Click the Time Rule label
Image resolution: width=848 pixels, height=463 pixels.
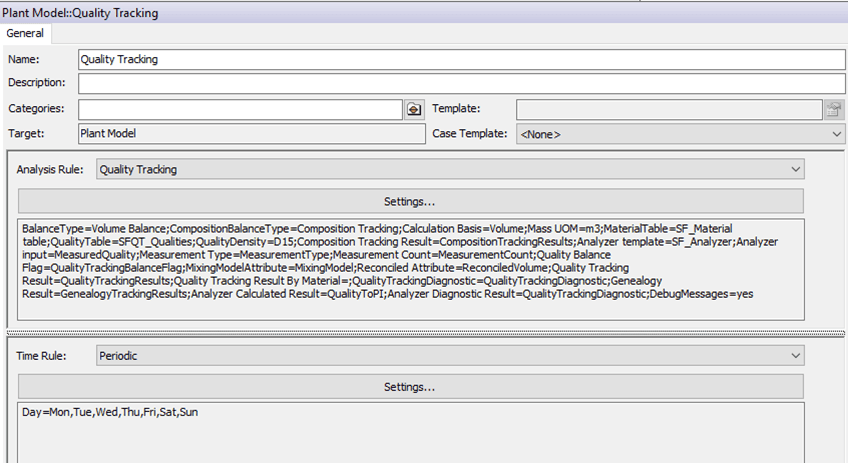[41, 356]
